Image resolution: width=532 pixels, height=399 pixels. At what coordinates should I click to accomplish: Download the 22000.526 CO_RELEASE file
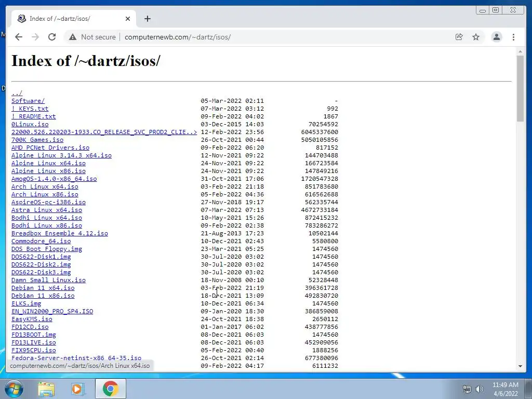(104, 132)
